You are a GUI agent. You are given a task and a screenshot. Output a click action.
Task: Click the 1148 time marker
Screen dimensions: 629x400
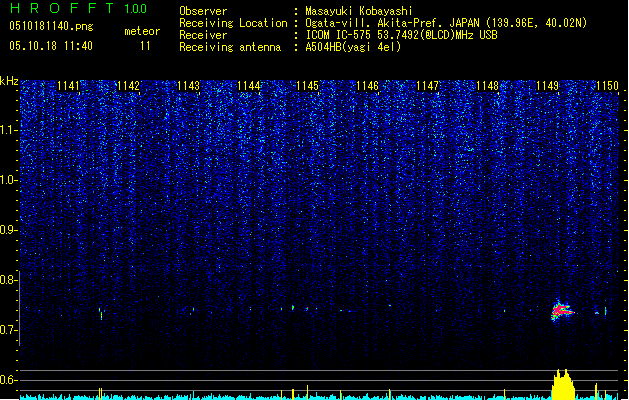[x=487, y=86]
